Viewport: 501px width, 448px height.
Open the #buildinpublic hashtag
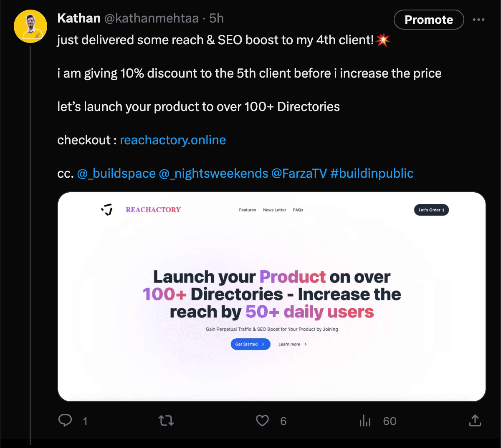coord(372,174)
